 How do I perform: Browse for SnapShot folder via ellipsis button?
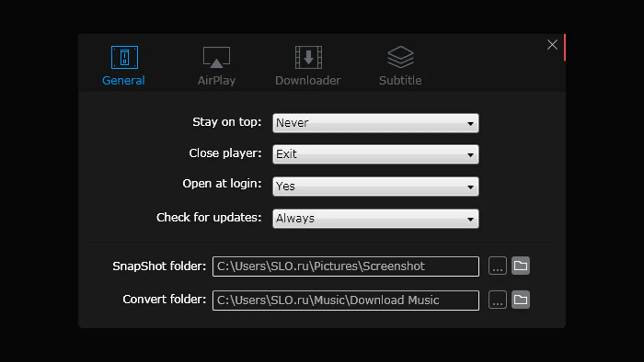point(498,266)
